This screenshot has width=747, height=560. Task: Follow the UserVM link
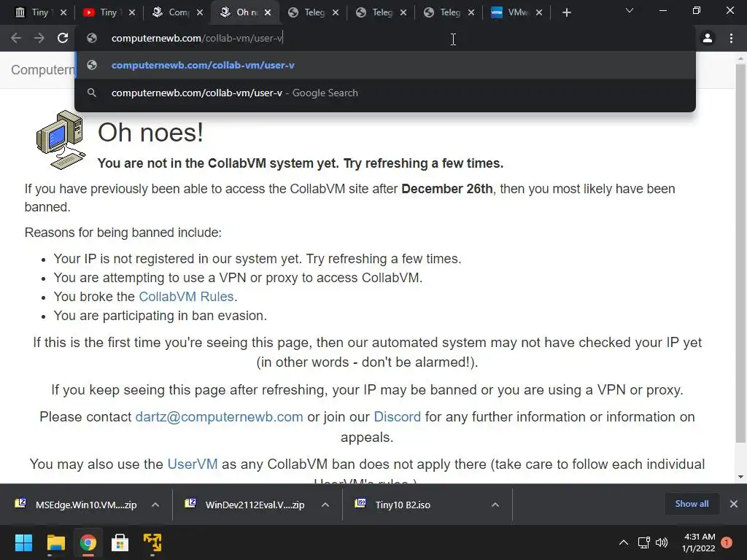(193, 464)
